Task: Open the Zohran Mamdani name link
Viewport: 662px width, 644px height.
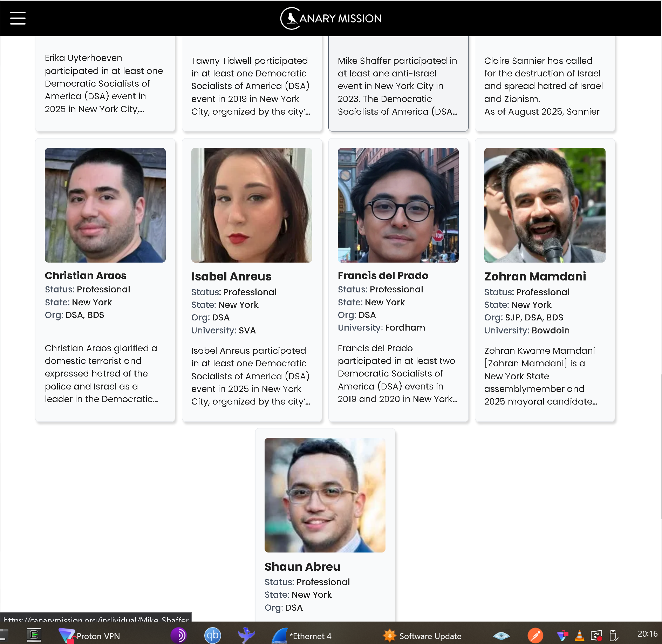Action: click(535, 277)
